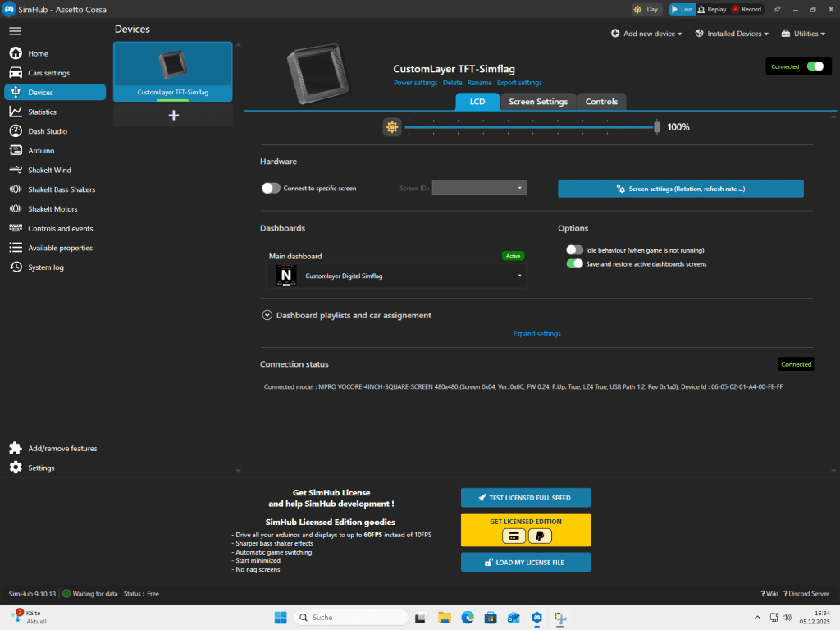Image resolution: width=840 pixels, height=630 pixels.
Task: Click the Get Licensed Edition button
Action: pyautogui.click(x=525, y=529)
